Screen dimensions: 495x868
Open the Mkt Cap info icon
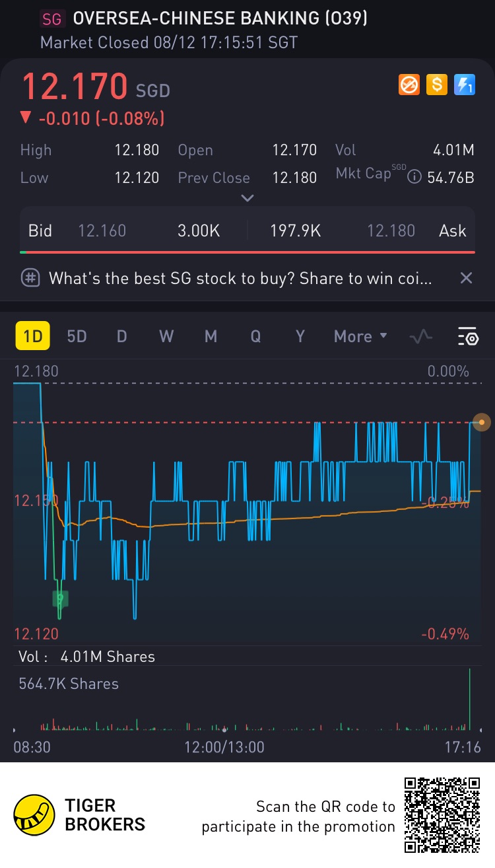[414, 177]
